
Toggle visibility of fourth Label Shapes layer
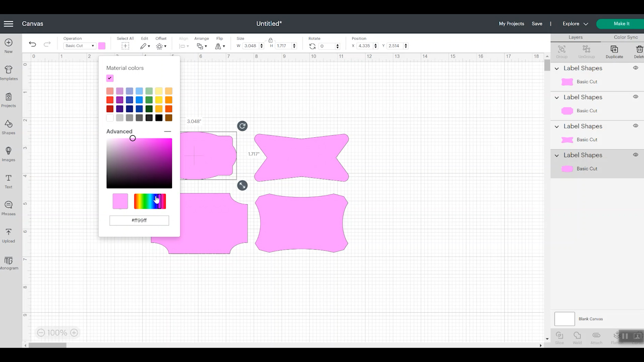click(x=635, y=155)
